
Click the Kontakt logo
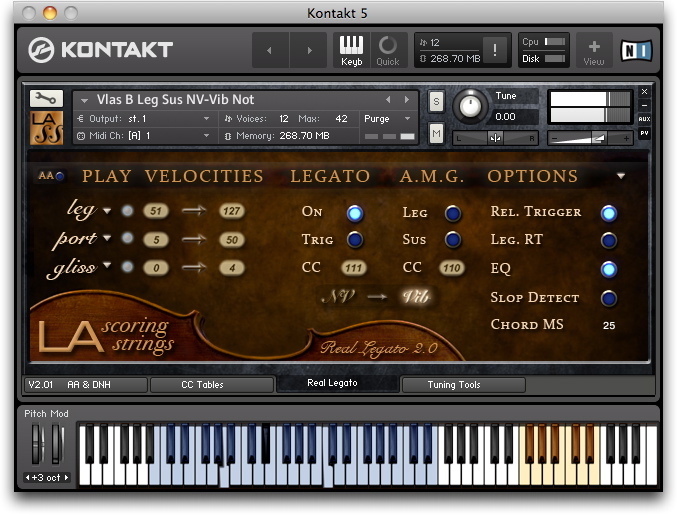coord(101,50)
